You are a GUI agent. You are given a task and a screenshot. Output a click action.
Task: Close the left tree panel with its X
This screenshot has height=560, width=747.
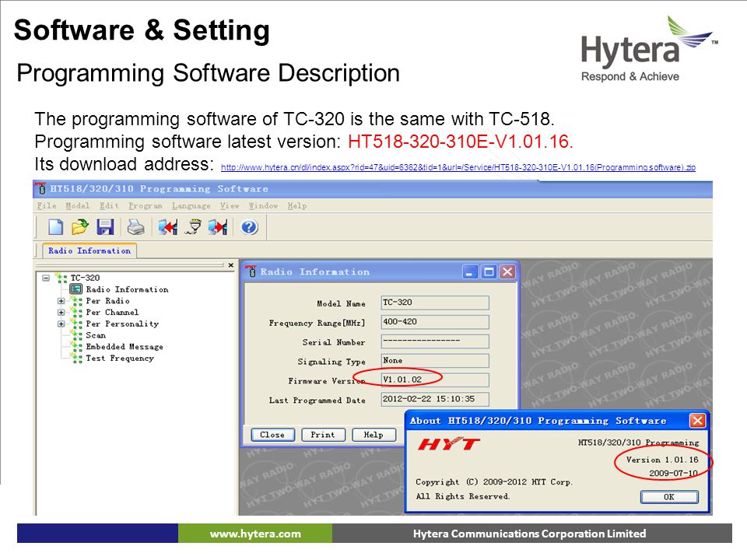pos(231,265)
